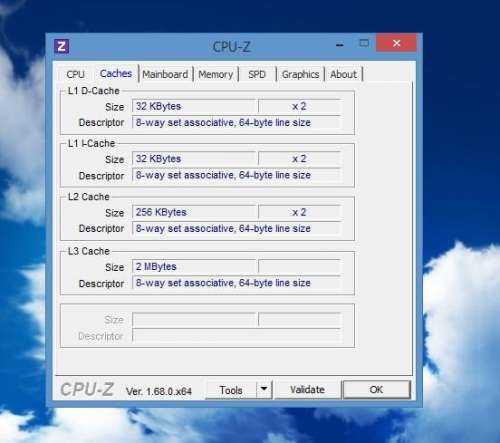This screenshot has height=443, width=500.
Task: Open the Mainboard tab
Action: [165, 74]
